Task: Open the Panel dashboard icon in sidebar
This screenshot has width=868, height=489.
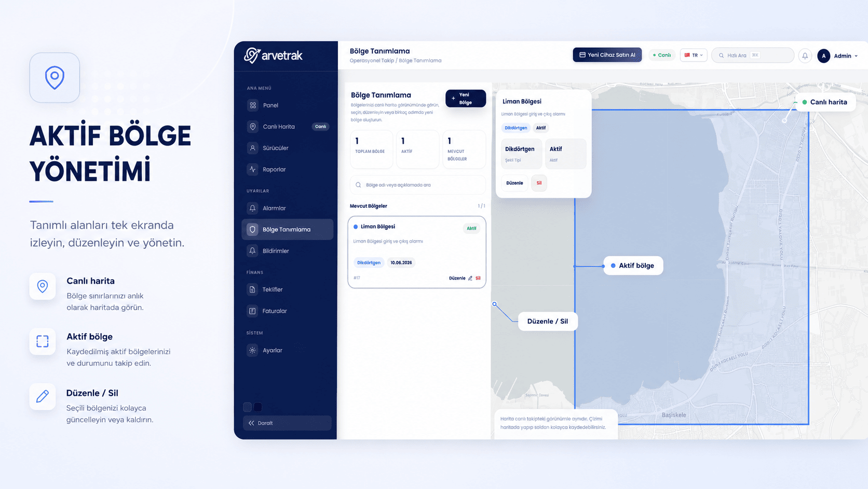Action: click(x=253, y=105)
